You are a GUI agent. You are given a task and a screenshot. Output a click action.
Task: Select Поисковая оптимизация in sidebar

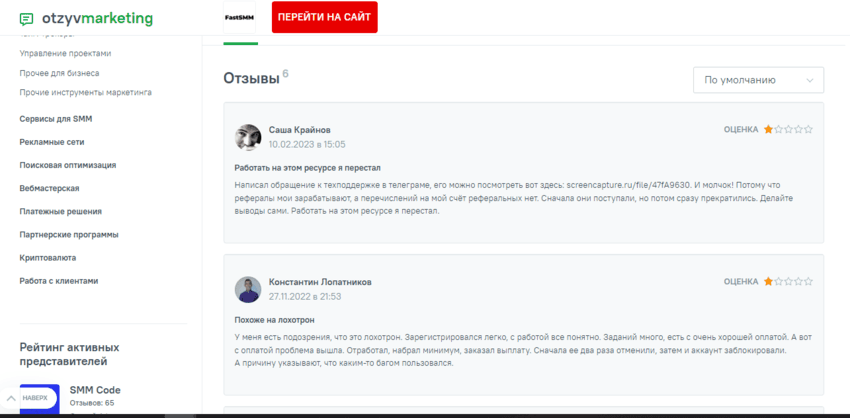(x=68, y=165)
